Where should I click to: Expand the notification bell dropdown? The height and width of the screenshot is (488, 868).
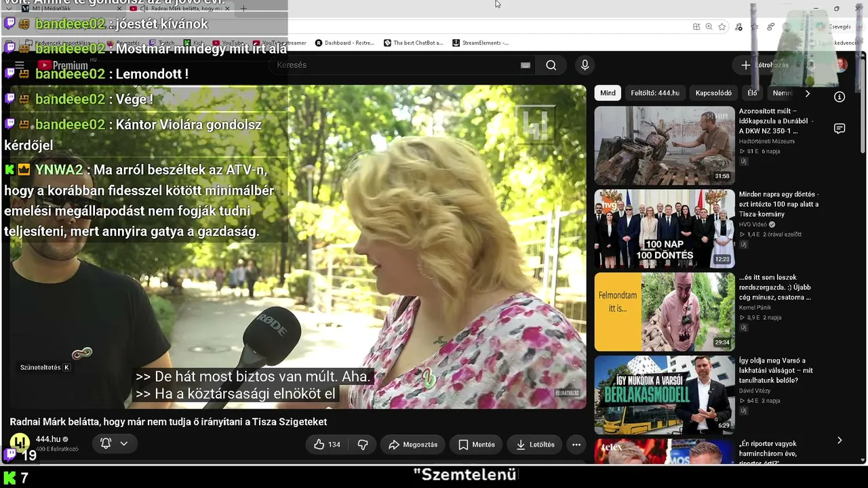[114, 443]
